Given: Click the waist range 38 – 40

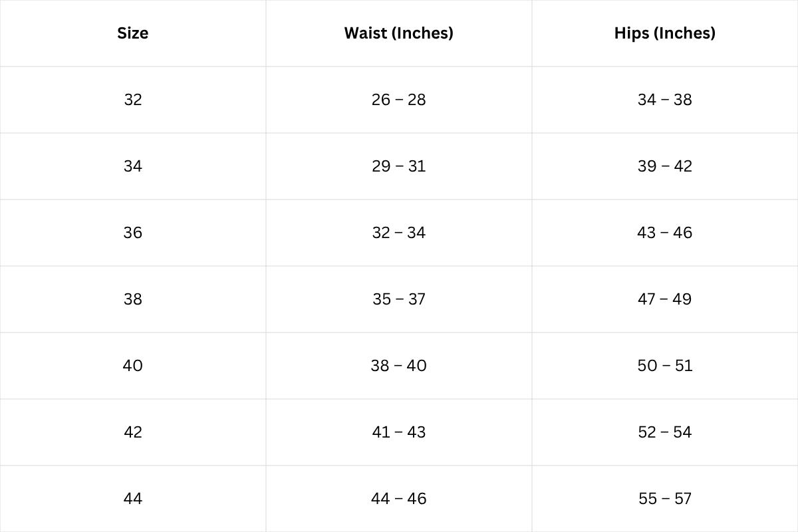Looking at the screenshot, I should pos(398,366).
